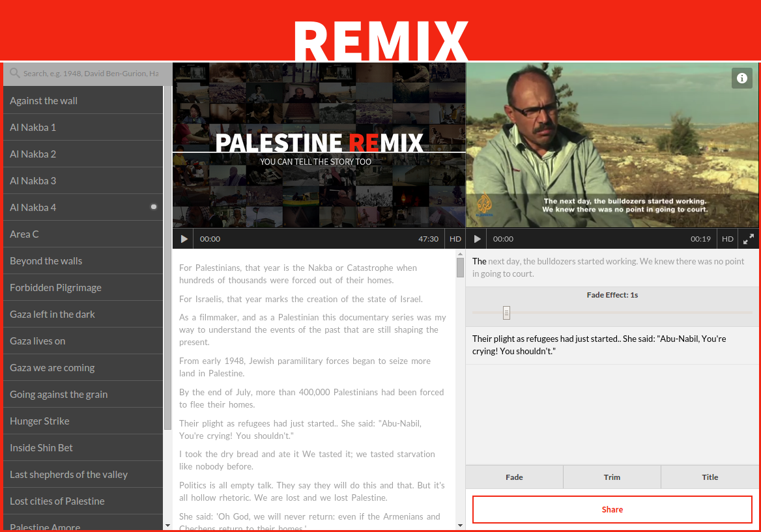This screenshot has width=761, height=532.
Task: Adjust the Fade Effect slider handle
Action: [x=506, y=313]
